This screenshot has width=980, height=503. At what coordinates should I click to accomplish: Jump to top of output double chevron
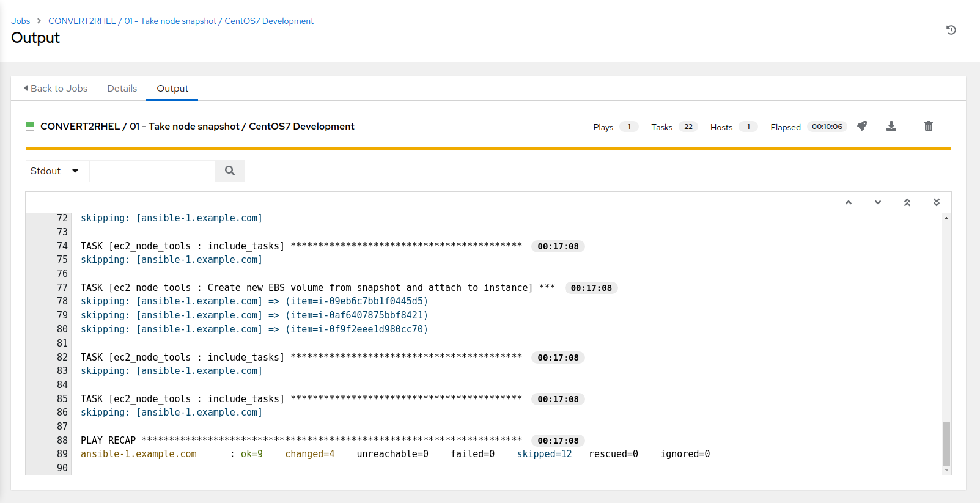(x=907, y=202)
